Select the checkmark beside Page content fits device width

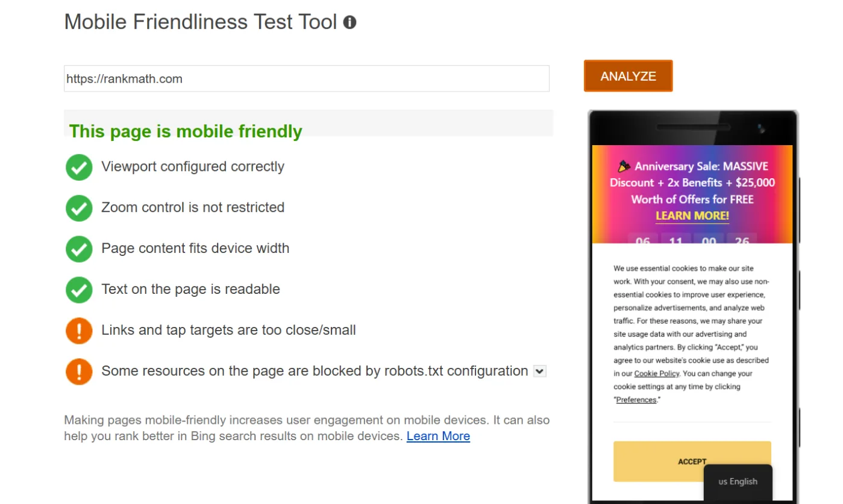tap(78, 248)
